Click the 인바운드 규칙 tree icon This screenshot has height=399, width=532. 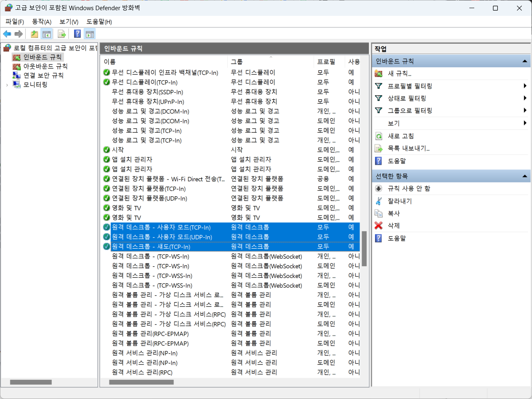(x=17, y=57)
